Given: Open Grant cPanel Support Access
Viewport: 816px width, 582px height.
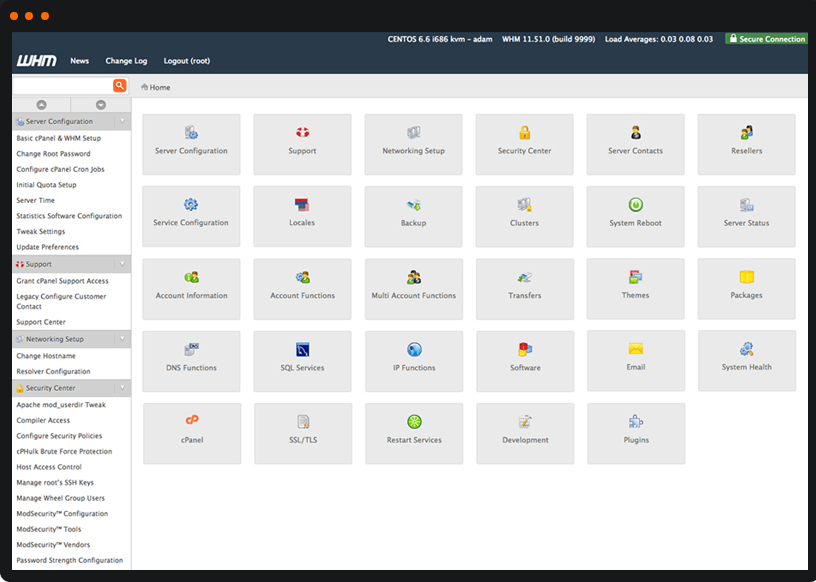Looking at the screenshot, I should [x=62, y=281].
